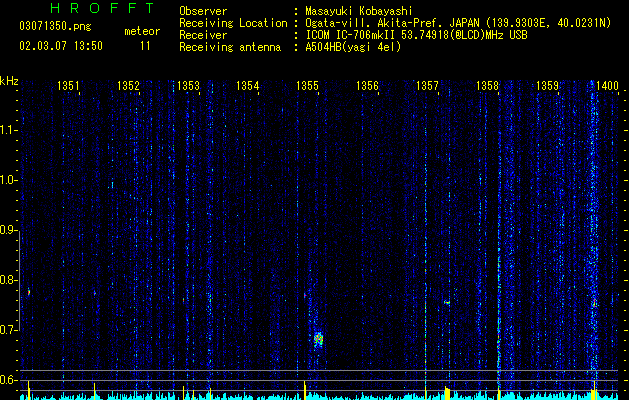Screen dimensions: 629x400
Task: Click observer name Masayuki Kobayashi
Action: tap(359, 11)
